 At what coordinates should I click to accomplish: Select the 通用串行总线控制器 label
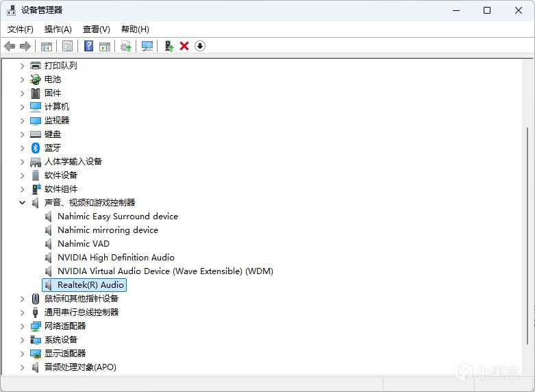[82, 313]
